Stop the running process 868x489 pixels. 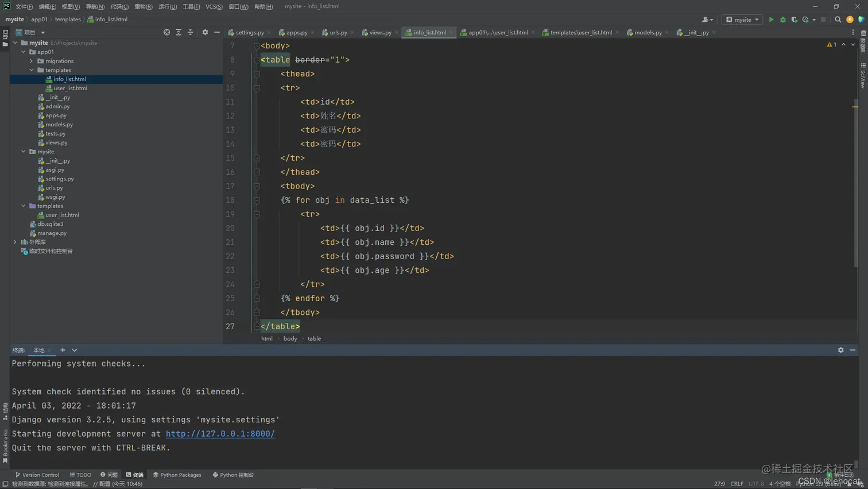pyautogui.click(x=823, y=20)
